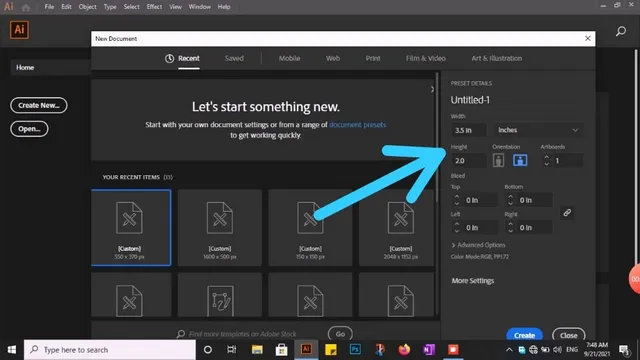Open File Explorer from taskbar

pyautogui.click(x=257, y=350)
